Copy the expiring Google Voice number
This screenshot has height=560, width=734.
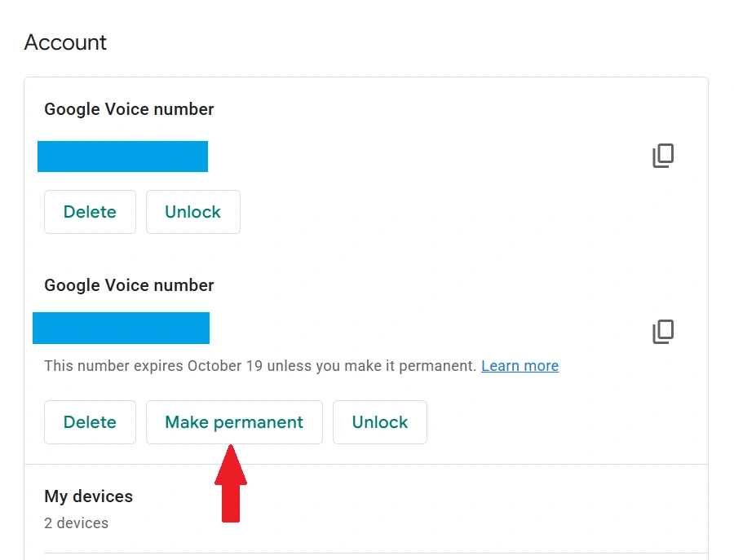663,332
